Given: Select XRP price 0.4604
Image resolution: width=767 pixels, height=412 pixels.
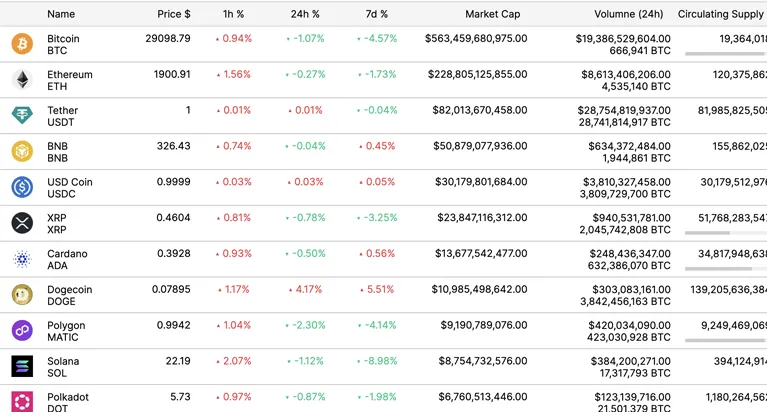Looking at the screenshot, I should coord(173,218).
